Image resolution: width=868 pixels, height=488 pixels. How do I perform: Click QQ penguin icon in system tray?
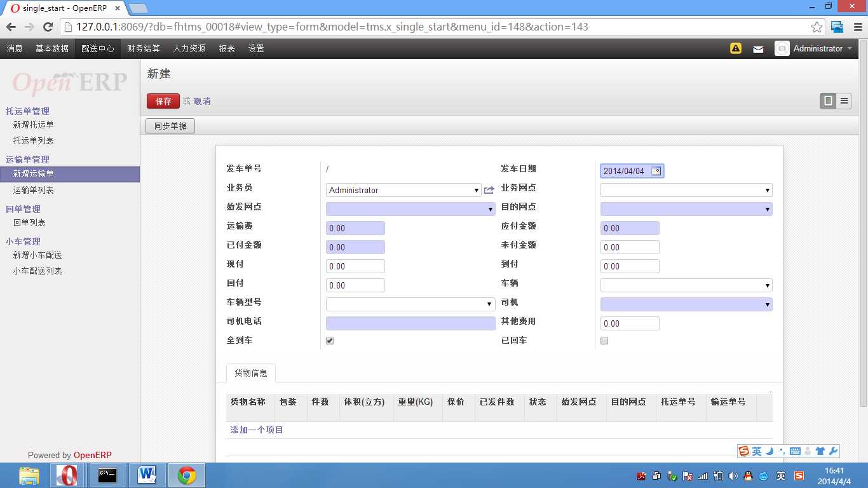748,476
